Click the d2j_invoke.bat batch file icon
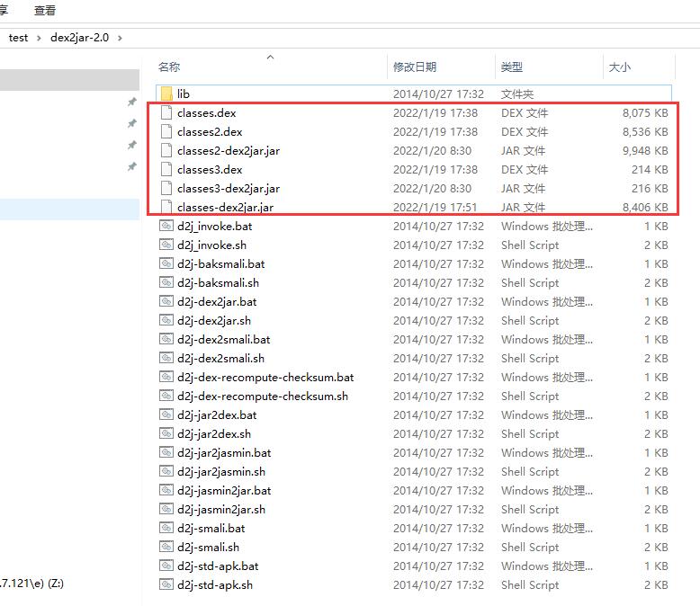The width and height of the screenshot is (700, 606). point(166,227)
